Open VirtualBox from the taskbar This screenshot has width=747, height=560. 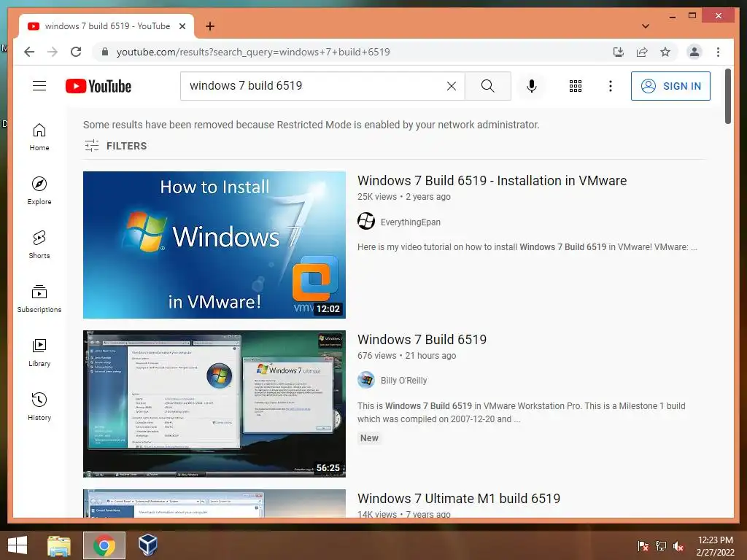[x=147, y=545]
